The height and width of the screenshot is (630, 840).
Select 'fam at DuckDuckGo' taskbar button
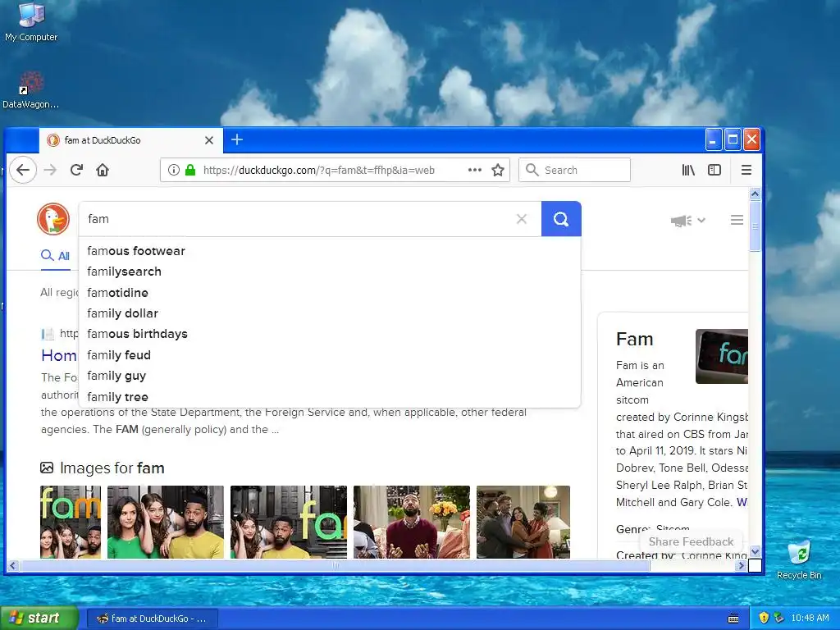coord(152,619)
